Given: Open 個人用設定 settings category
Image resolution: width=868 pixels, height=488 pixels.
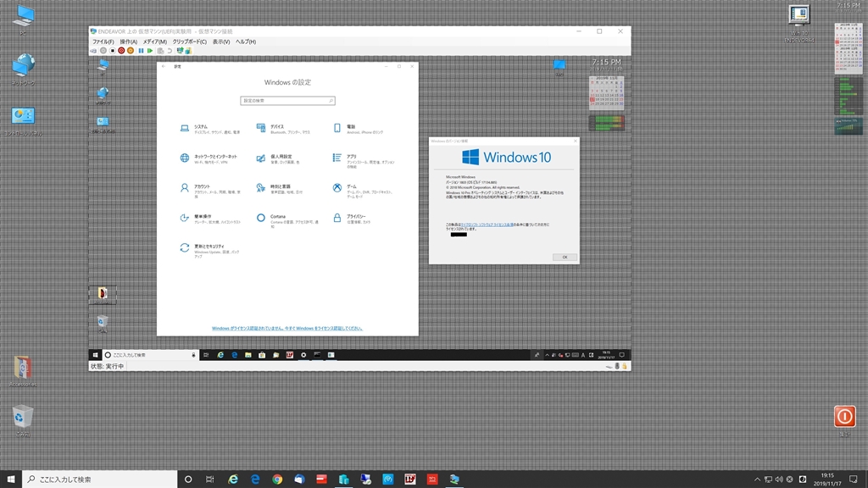Looking at the screenshot, I should click(x=278, y=158).
